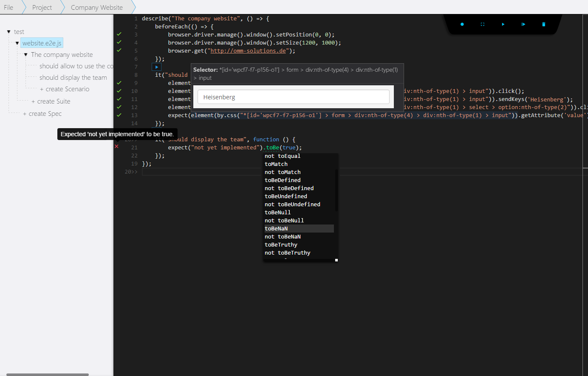Open the File breadcrumb menu
588x376 pixels.
pyautogui.click(x=8, y=7)
